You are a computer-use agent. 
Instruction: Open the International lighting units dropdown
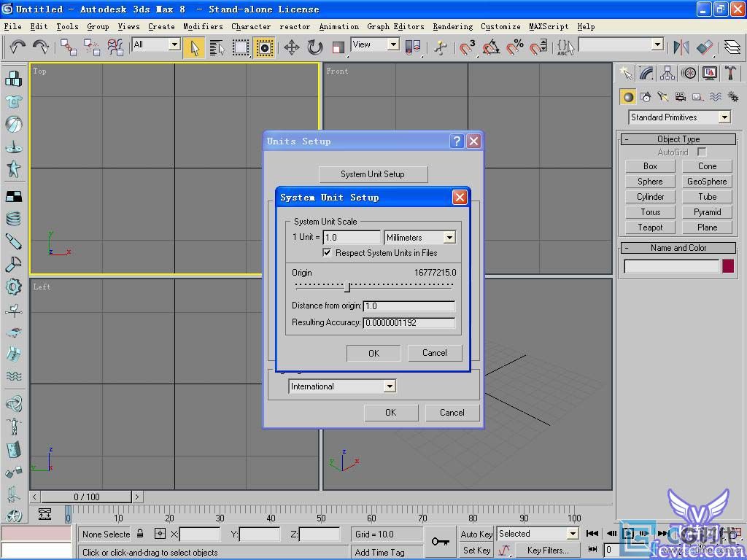click(390, 386)
